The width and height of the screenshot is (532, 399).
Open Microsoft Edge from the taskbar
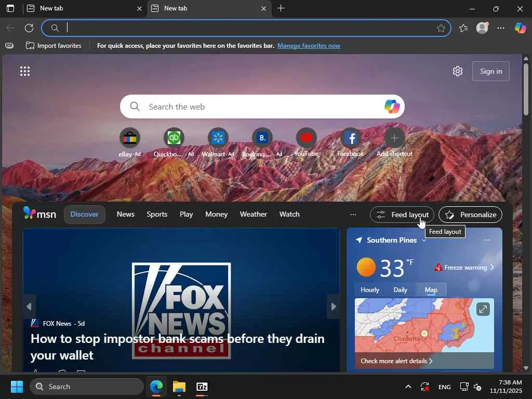click(x=156, y=387)
